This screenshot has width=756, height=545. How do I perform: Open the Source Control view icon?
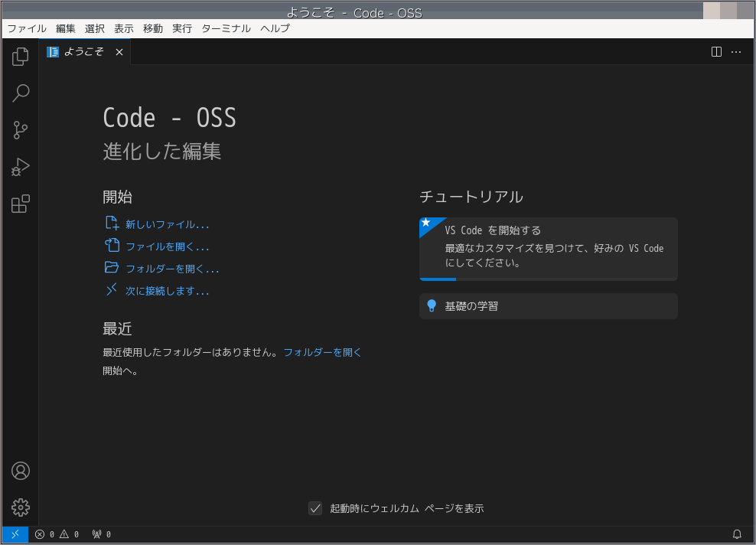20,129
